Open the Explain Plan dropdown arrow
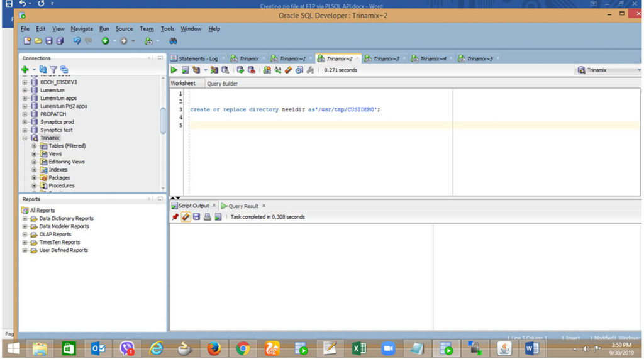The image size is (644, 359). pyautogui.click(x=205, y=70)
